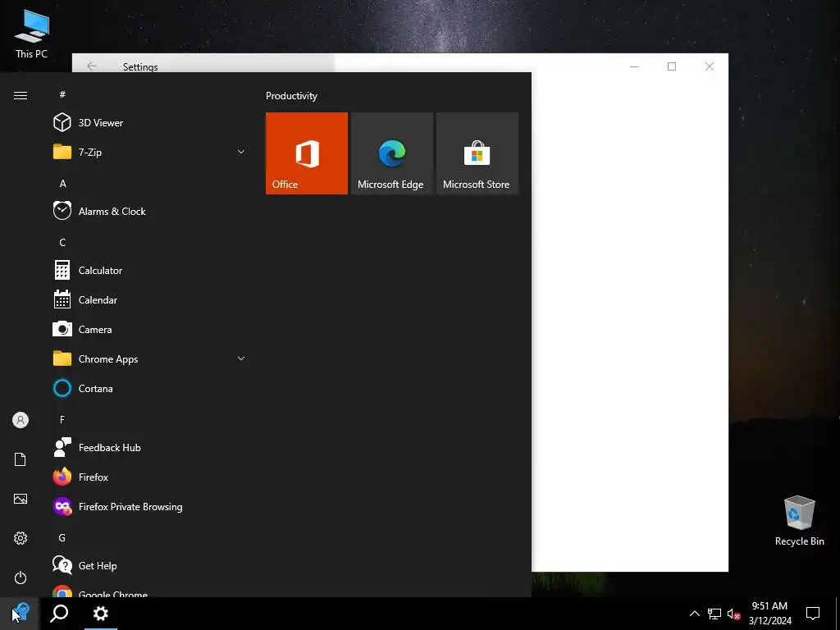Image resolution: width=840 pixels, height=630 pixels.
Task: Open Settings gear in Start sidebar
Action: coord(21,538)
